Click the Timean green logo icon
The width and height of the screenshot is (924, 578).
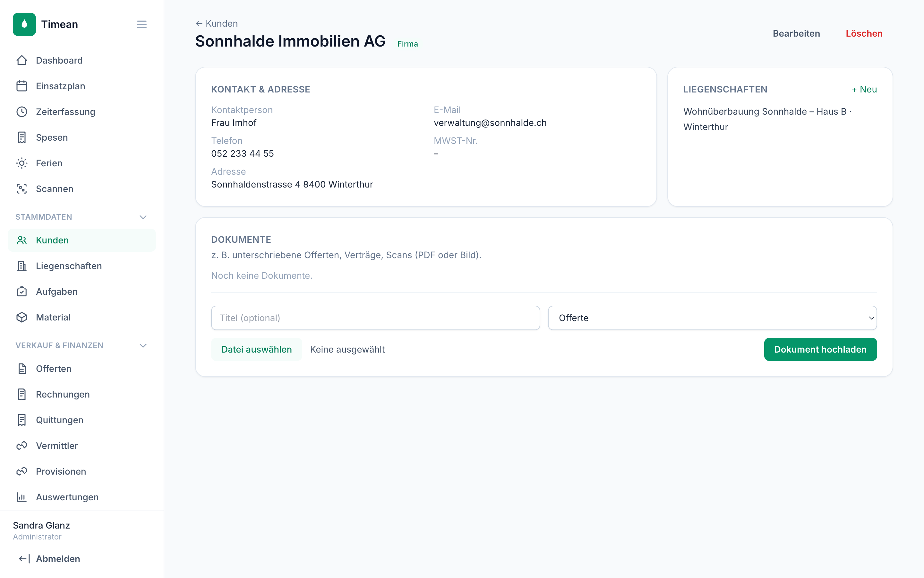click(x=24, y=24)
